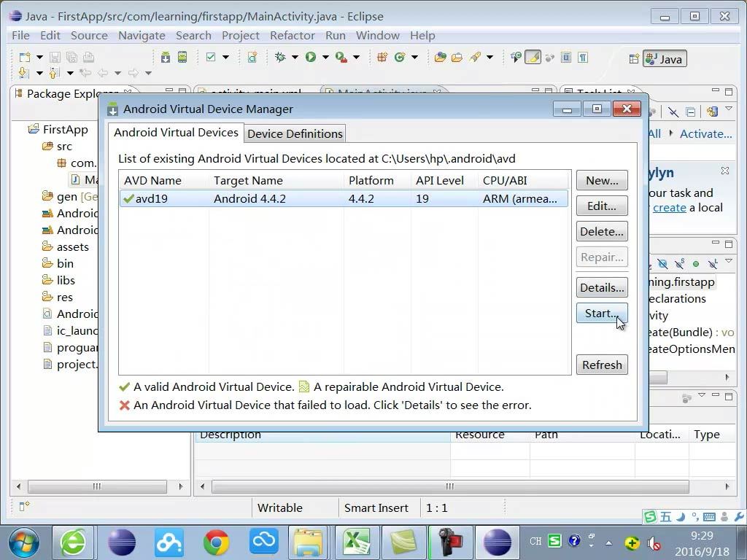
Task: Click the Details... button
Action: (x=602, y=287)
